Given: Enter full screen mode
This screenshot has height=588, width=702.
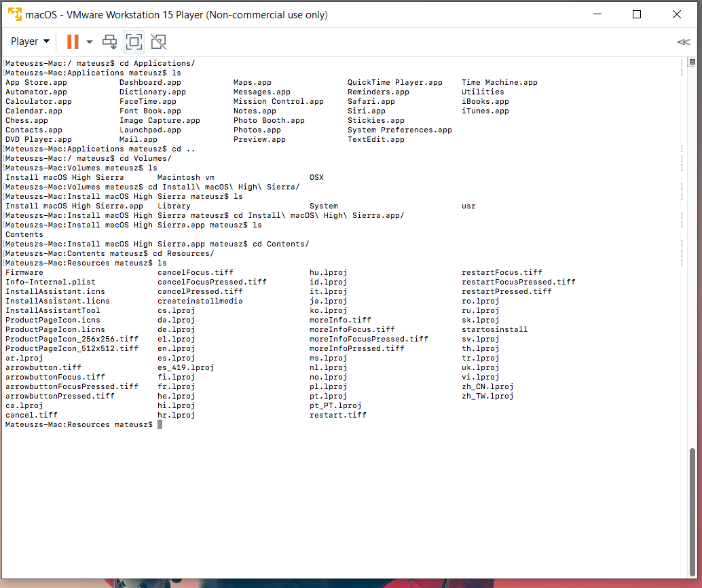Looking at the screenshot, I should [134, 41].
